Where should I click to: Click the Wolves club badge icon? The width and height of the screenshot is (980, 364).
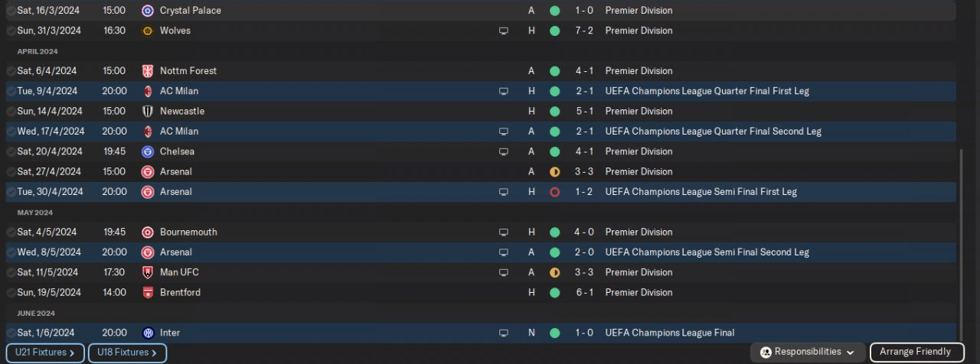148,31
